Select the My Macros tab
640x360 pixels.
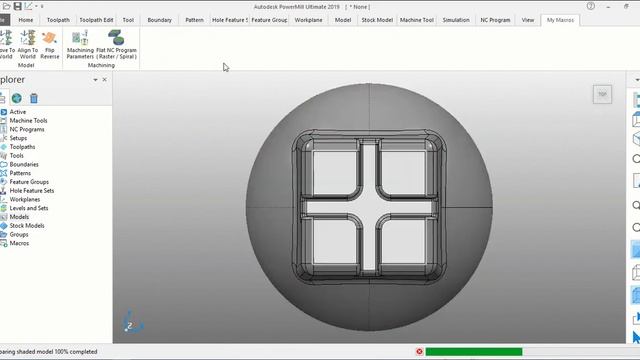click(x=560, y=20)
